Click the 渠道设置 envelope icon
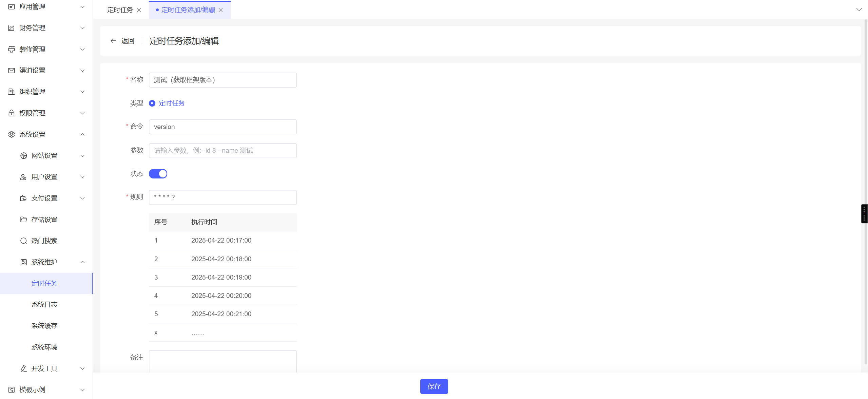The width and height of the screenshot is (868, 399). [x=11, y=71]
